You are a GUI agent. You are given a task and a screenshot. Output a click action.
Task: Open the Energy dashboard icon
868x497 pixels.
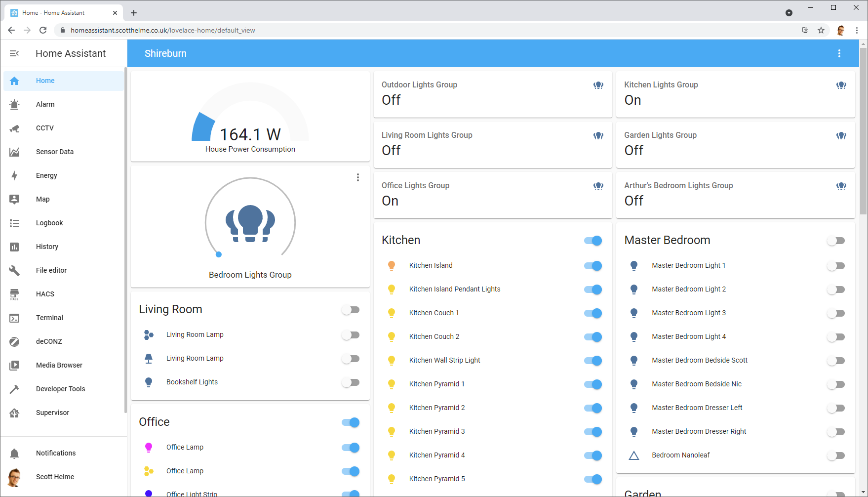coord(15,175)
